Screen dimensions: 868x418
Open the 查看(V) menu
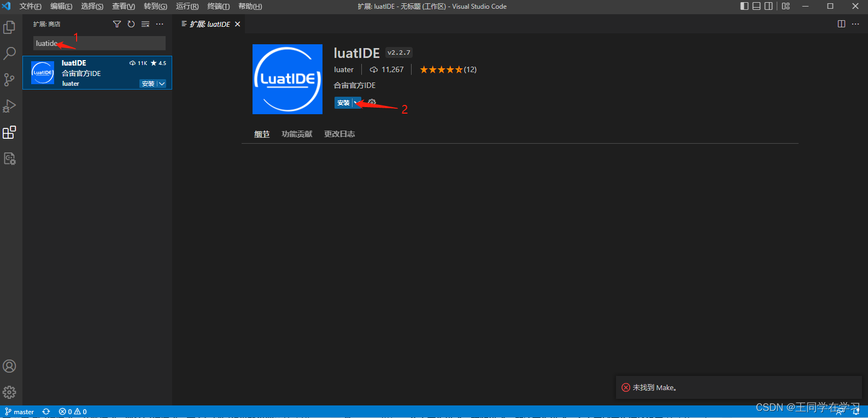pos(124,7)
